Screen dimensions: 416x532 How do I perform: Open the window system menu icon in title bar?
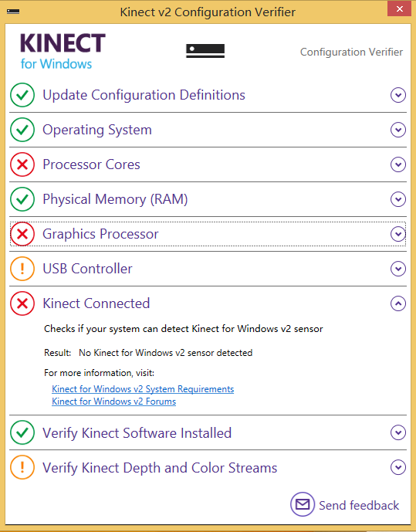tap(13, 12)
